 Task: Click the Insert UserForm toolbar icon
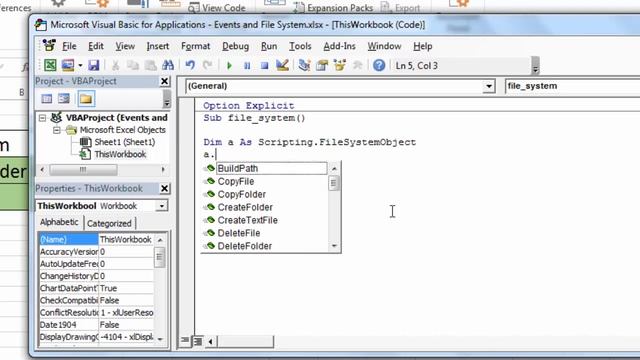[x=68, y=65]
